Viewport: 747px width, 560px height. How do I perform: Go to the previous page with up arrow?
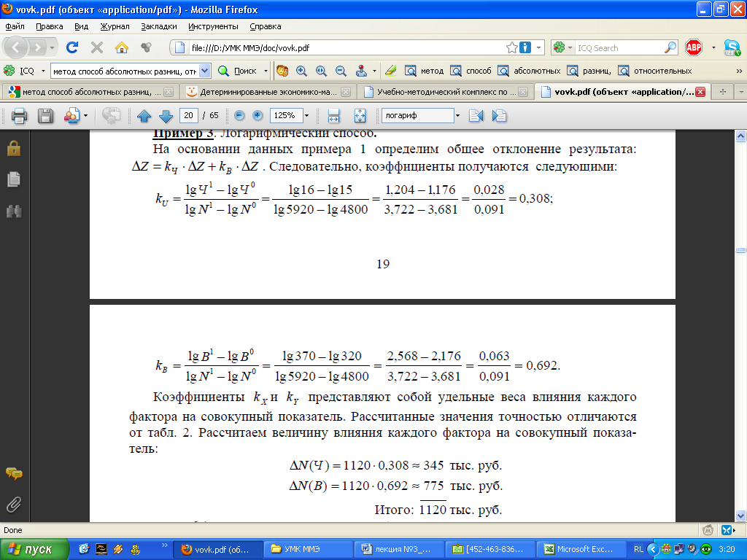144,116
